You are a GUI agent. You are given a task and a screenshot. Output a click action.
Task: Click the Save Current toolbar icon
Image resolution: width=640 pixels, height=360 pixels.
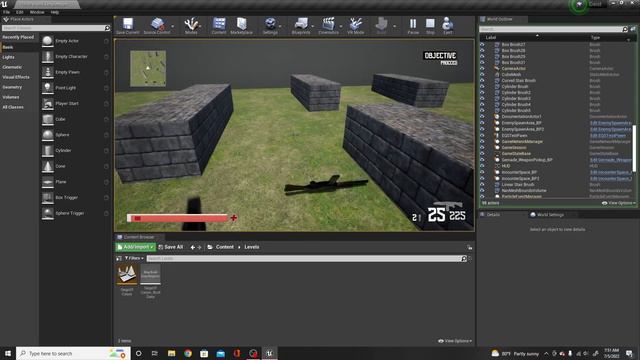(x=128, y=24)
